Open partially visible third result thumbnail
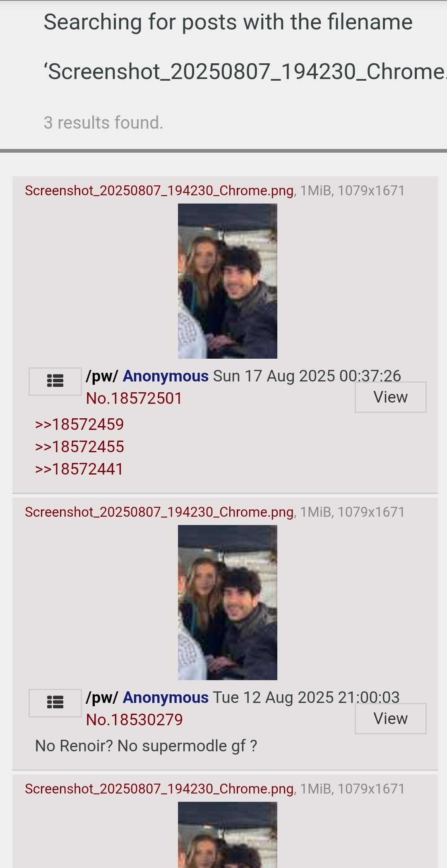Viewport: 447px width, 868px height. [228, 835]
